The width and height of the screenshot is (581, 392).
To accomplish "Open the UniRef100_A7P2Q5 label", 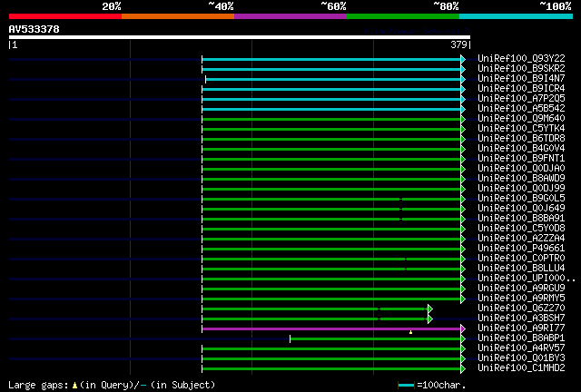I will click(521, 98).
